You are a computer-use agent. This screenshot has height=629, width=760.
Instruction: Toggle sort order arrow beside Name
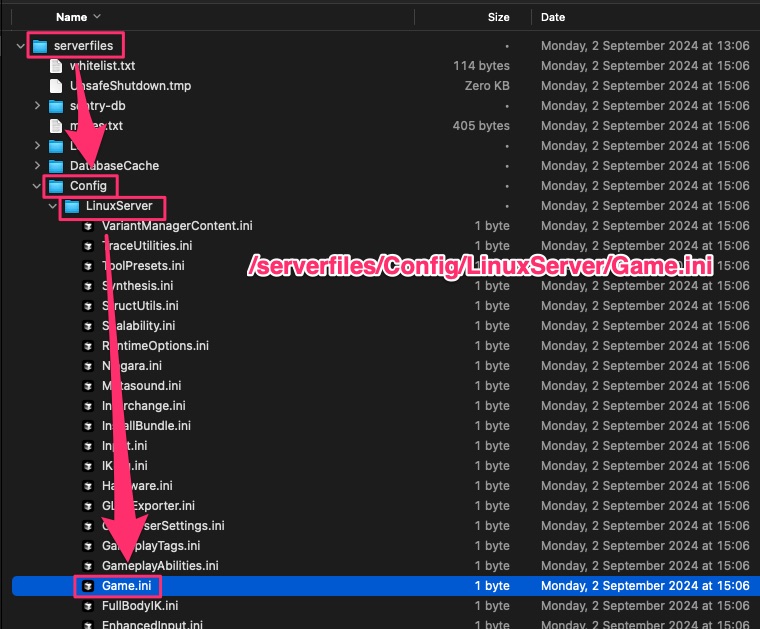(97, 16)
